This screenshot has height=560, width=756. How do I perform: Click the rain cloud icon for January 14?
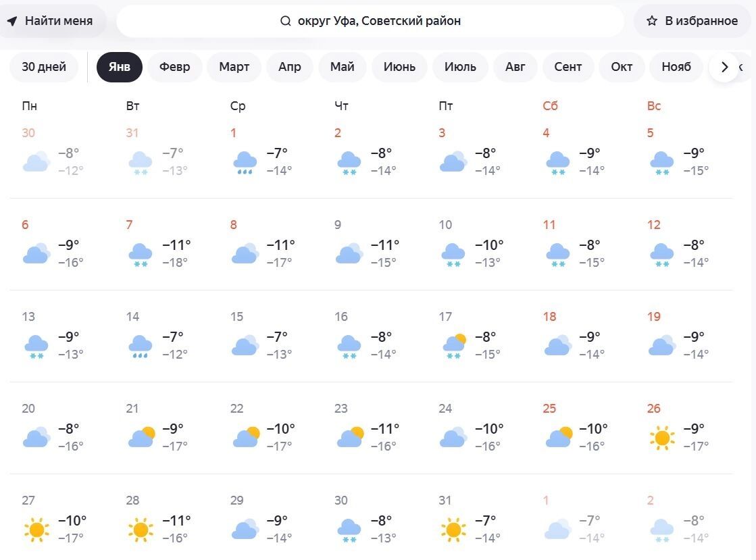point(141,347)
